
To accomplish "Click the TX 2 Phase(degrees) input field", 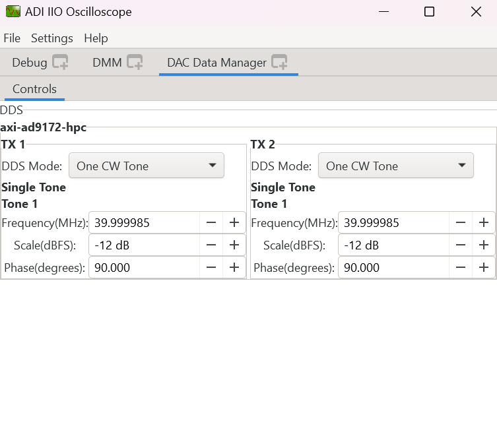I will point(393,268).
